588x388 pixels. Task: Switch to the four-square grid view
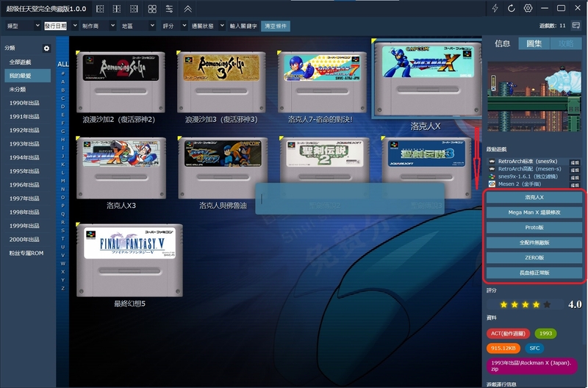pos(152,9)
